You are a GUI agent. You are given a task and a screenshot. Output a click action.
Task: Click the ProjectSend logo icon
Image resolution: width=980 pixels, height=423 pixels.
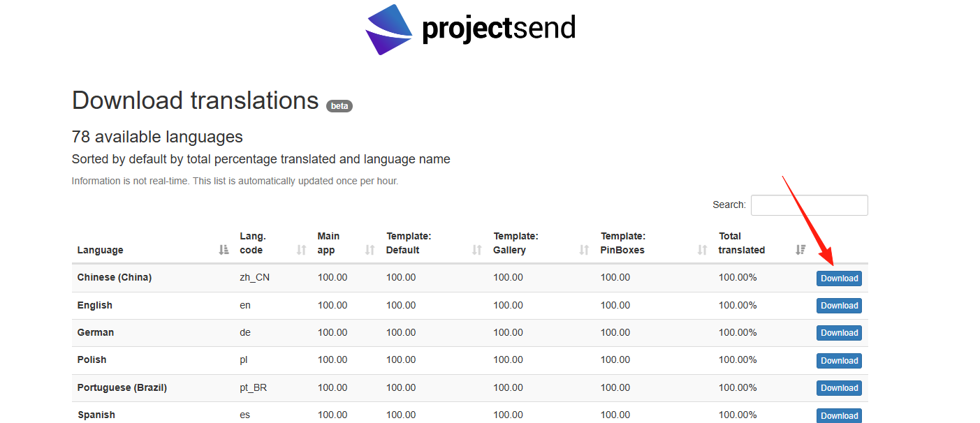pos(389,29)
